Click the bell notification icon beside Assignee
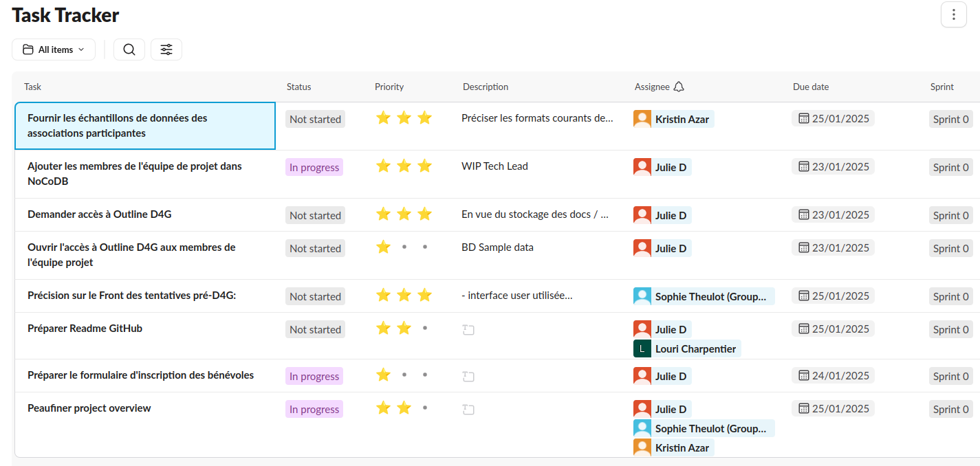 coord(679,87)
